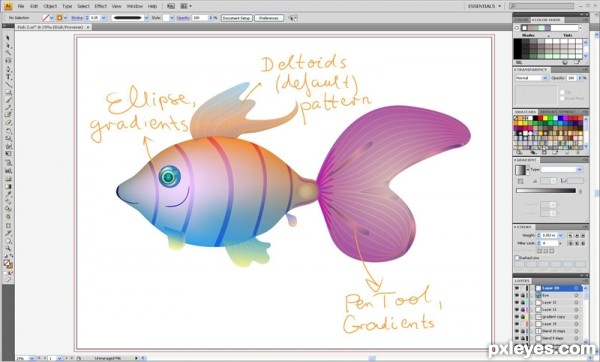
Task: Unlock the Eye layer lock icon
Action: pyautogui.click(x=523, y=295)
